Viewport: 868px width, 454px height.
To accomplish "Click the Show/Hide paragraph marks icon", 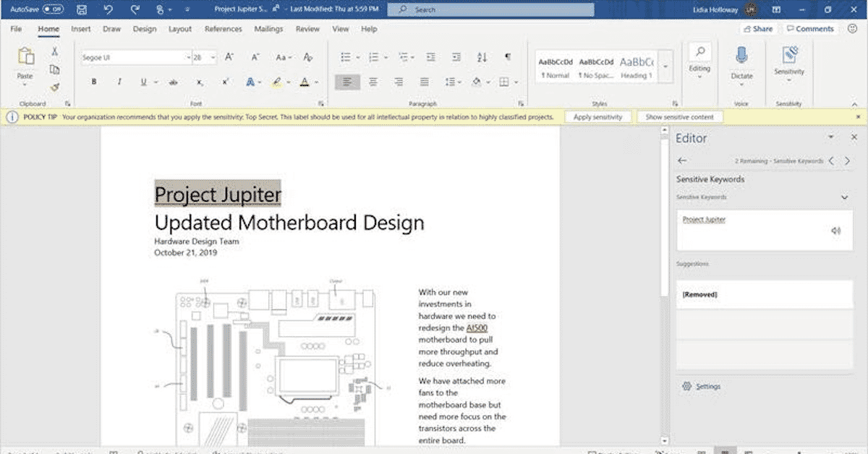I will click(508, 57).
